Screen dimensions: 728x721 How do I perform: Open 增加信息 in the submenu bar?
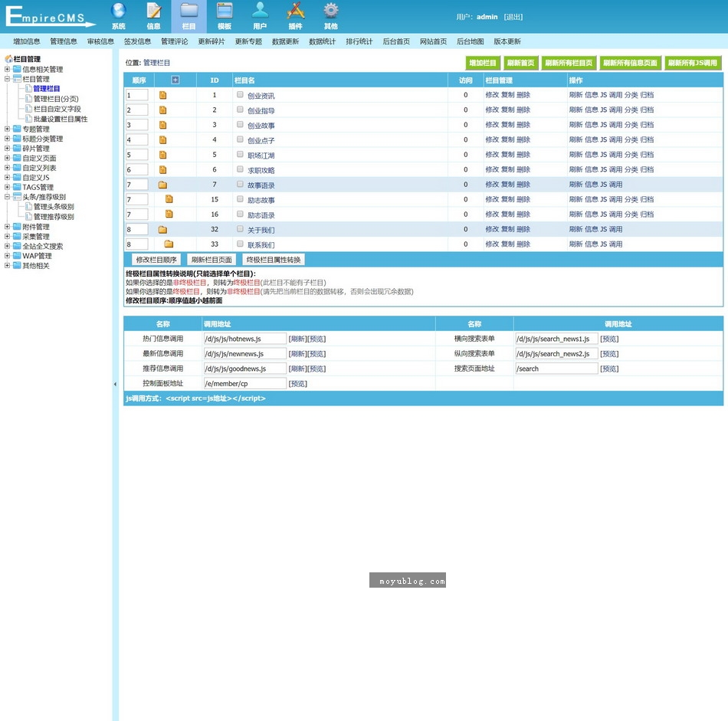[x=27, y=41]
